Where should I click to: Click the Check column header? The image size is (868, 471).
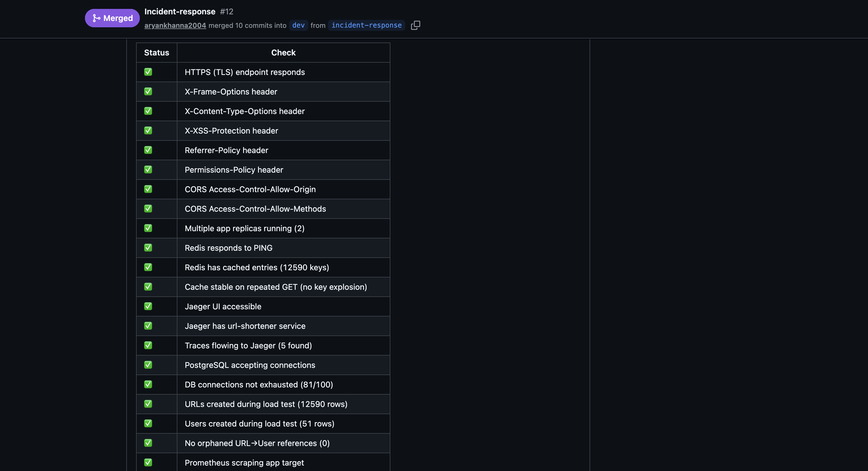pos(283,52)
